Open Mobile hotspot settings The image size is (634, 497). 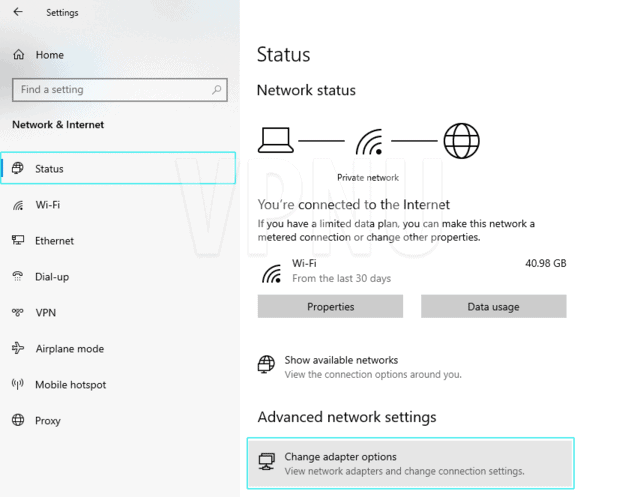pyautogui.click(x=118, y=385)
